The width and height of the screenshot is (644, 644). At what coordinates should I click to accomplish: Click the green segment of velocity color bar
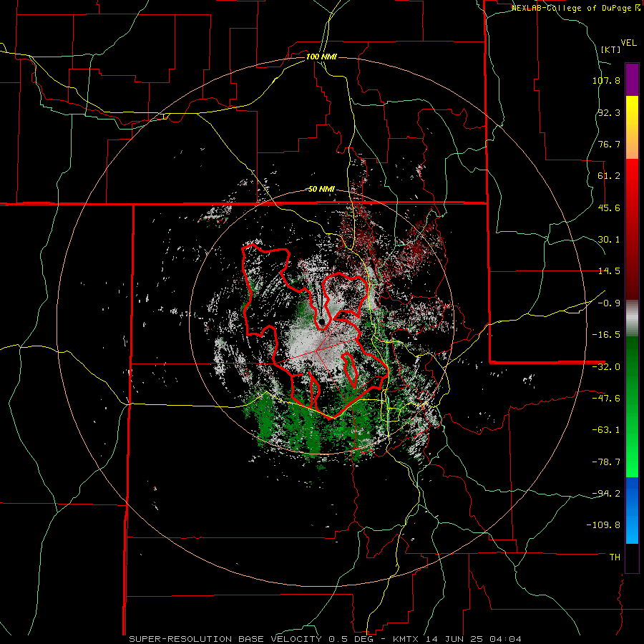click(x=632, y=406)
